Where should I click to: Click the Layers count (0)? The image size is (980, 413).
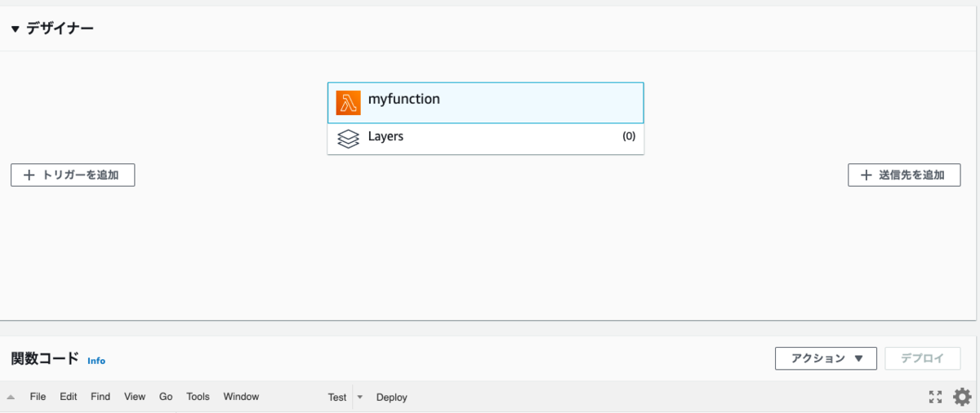[629, 136]
